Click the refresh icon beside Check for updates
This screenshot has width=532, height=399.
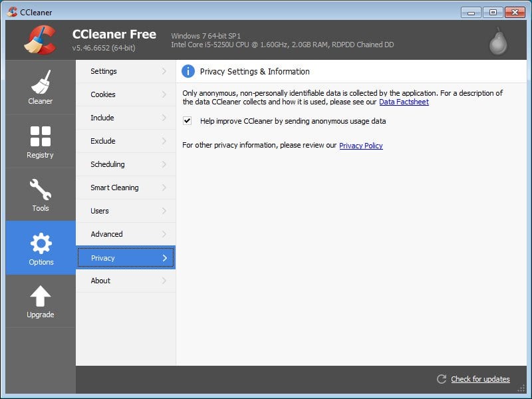442,379
